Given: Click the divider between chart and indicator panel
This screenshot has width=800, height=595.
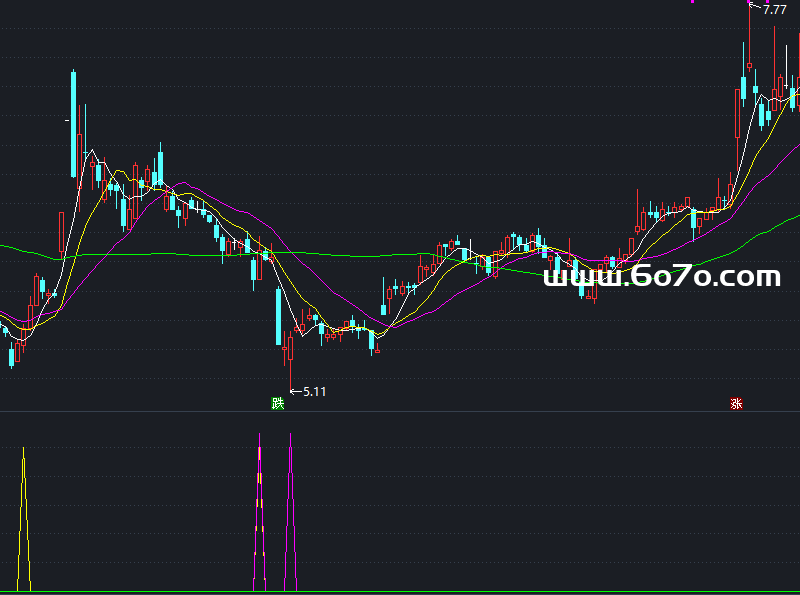Looking at the screenshot, I should (400, 411).
